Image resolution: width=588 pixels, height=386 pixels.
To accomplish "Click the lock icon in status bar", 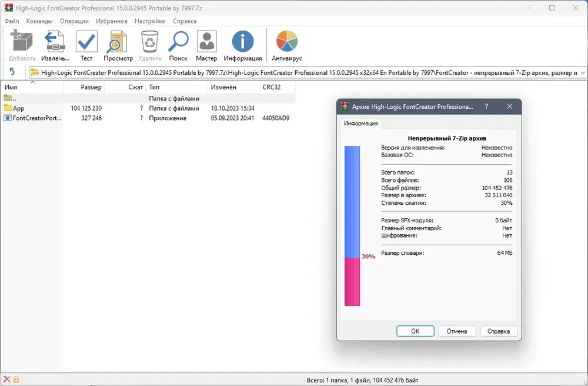I will (x=16, y=380).
